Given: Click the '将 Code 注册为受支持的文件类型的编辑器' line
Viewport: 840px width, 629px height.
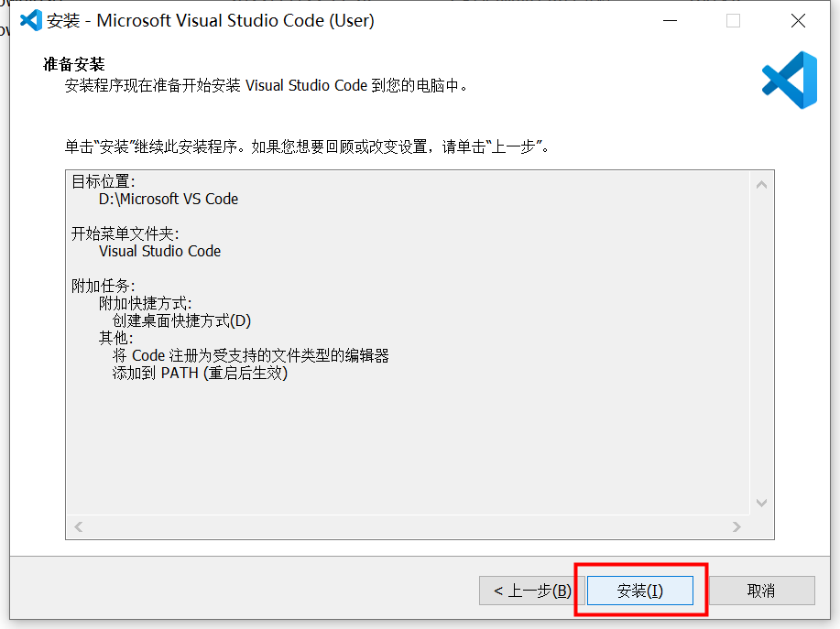Looking at the screenshot, I should 251,355.
